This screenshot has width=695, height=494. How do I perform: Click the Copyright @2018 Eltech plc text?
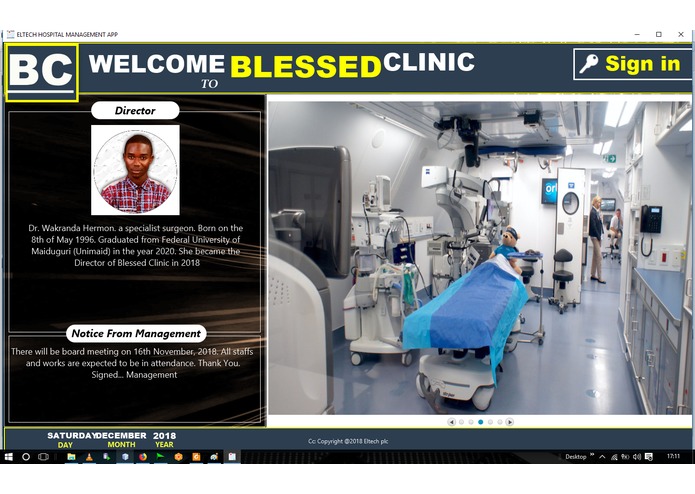(348, 441)
